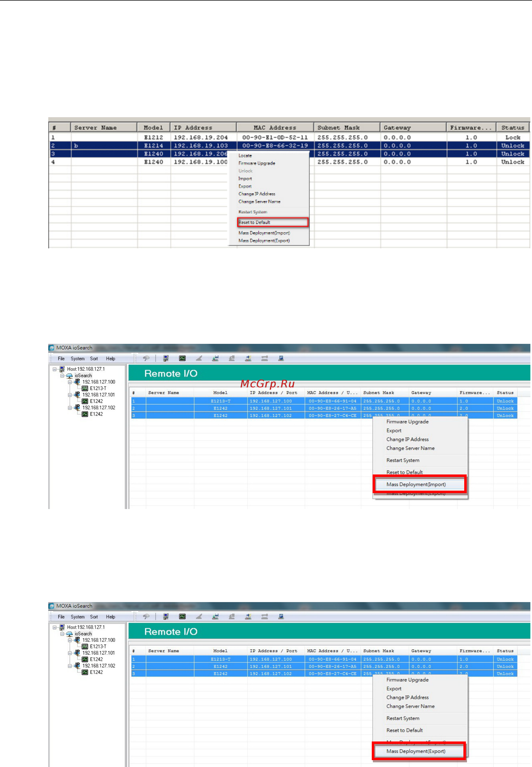Viewport: 532px width, 767px height.
Task: Click the IP address icon in lower ioSearch toolbar
Action: click(281, 616)
